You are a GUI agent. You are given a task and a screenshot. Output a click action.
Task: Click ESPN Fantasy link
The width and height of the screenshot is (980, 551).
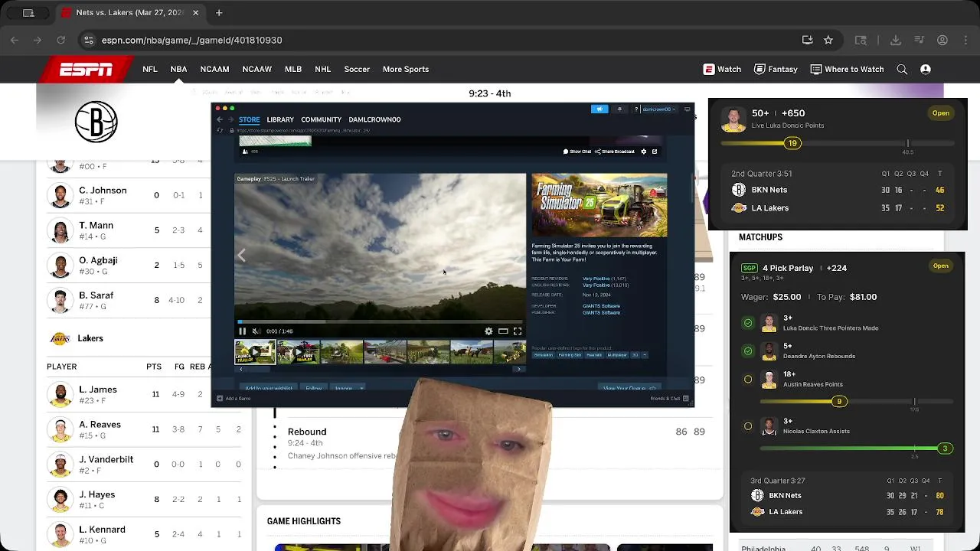point(776,70)
